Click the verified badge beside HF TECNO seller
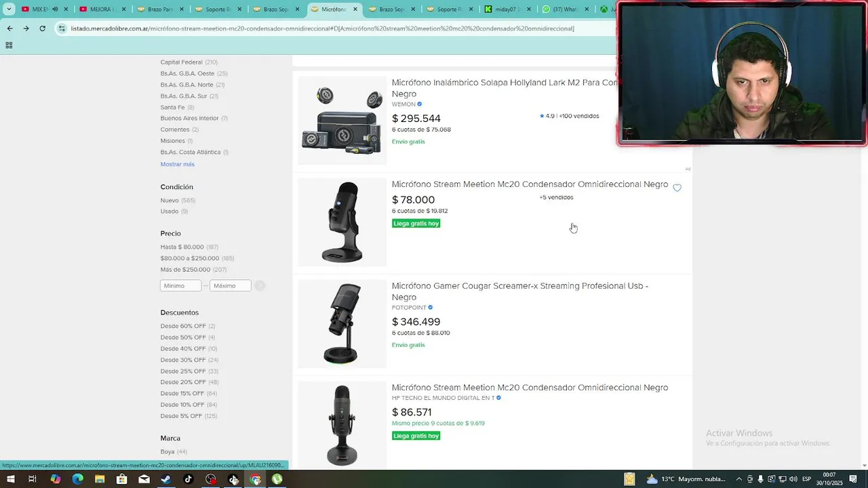The height and width of the screenshot is (488, 868). pos(498,398)
